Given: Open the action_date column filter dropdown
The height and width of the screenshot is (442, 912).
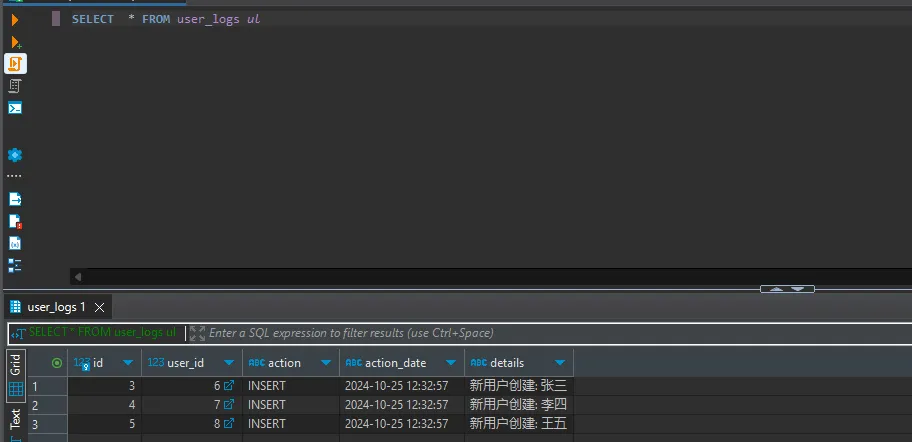Looking at the screenshot, I should coord(451,363).
